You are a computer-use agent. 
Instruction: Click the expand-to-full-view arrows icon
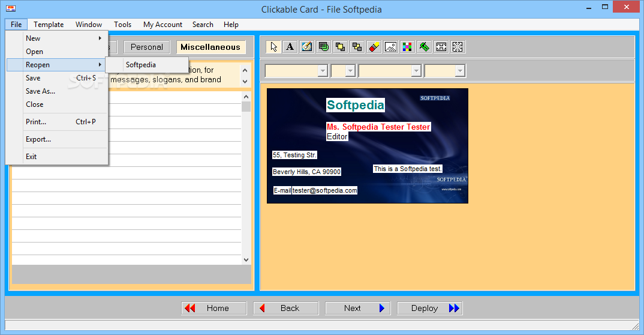458,47
